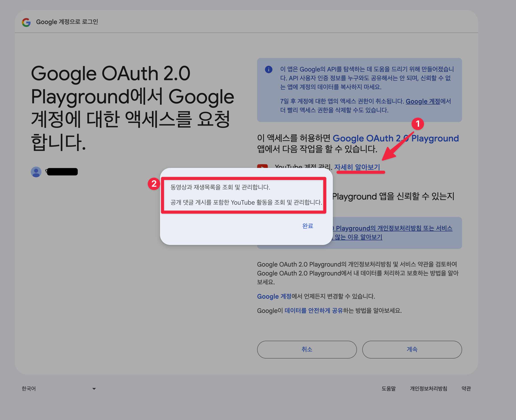Open the 약관 footer link
Image resolution: width=516 pixels, height=420 pixels.
(466, 389)
